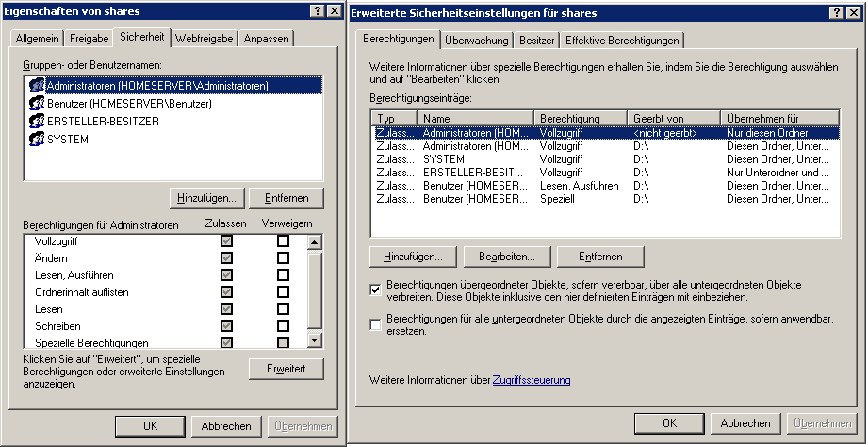Enable replacing permissions on all child objects
The width and height of the screenshot is (868, 447).
(376, 324)
